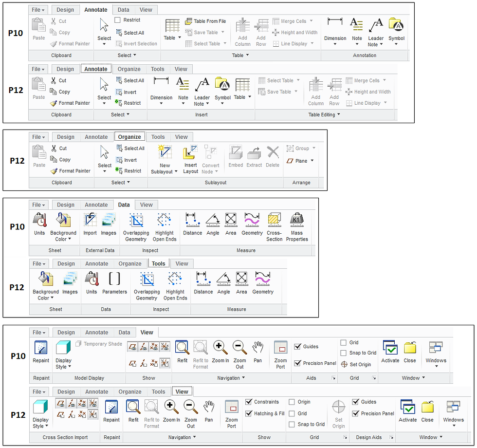477x448 pixels.
Task: Toggle the Temporary Shade checkbox
Action: pyautogui.click(x=78, y=344)
